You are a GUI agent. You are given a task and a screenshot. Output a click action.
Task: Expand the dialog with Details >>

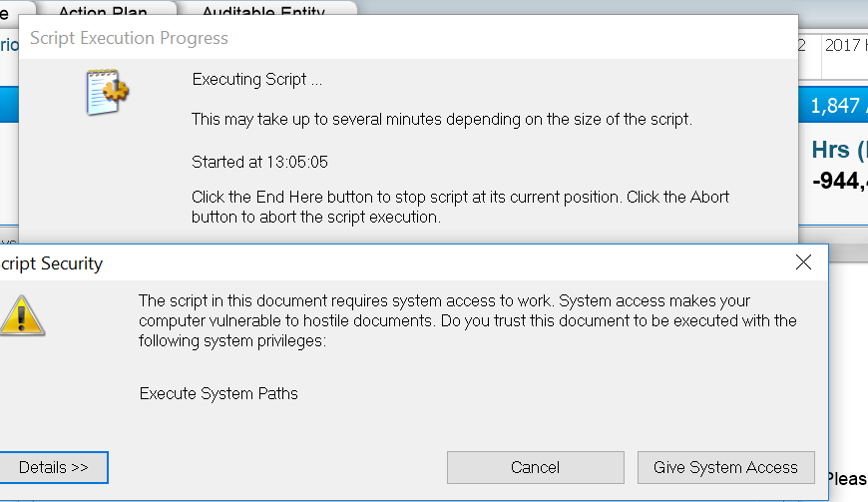coord(53,467)
